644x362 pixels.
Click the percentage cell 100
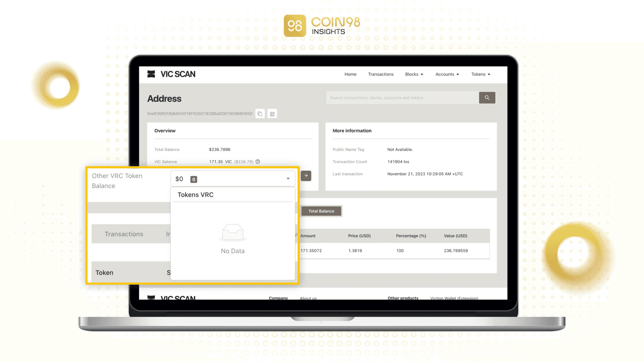(x=400, y=251)
